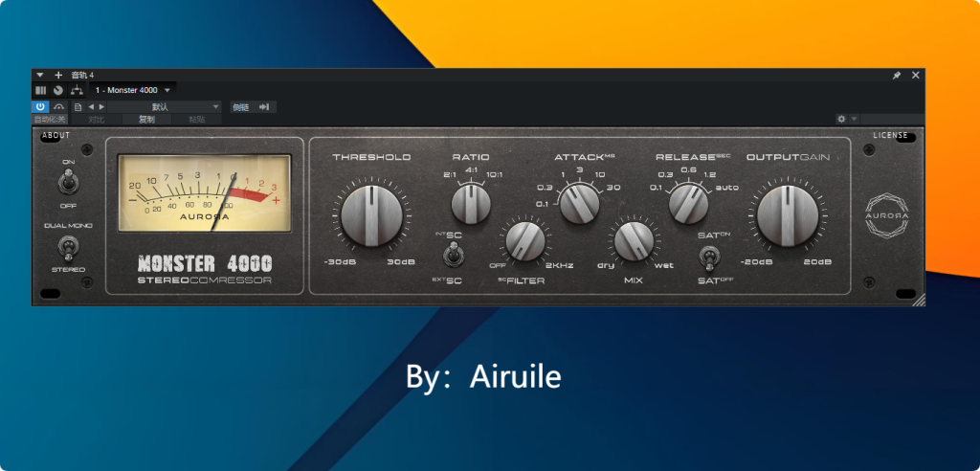Click the plus icon in title bar
Screen dimensions: 980x471
click(x=58, y=75)
